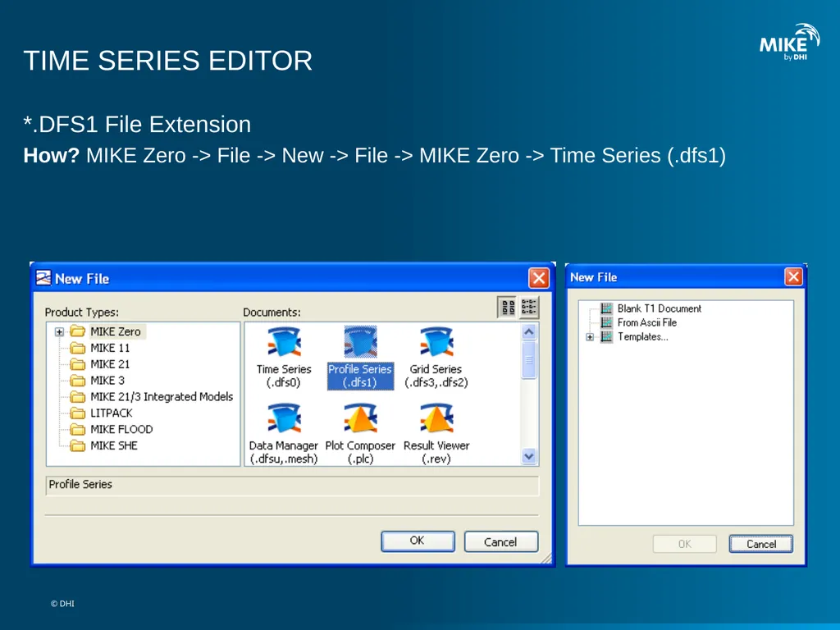Click the From Ascii File icon
This screenshot has height=630, width=840.
tap(606, 322)
